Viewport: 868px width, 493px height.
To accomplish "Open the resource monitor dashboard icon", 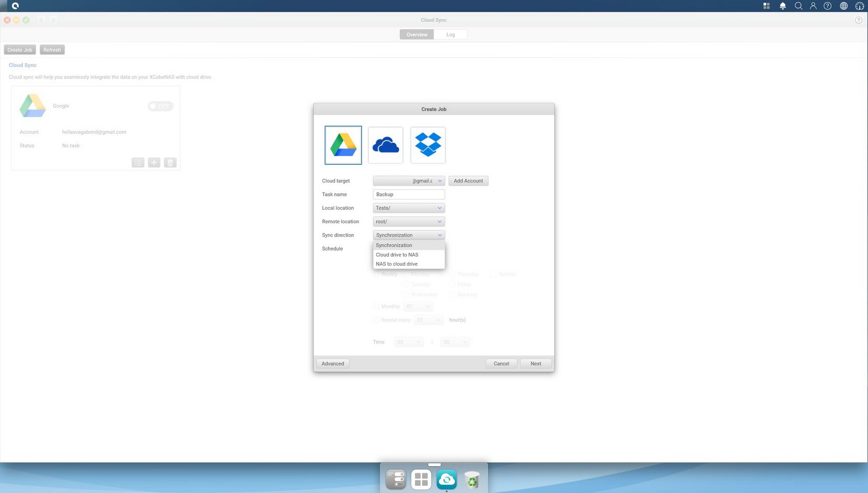I will (860, 6).
